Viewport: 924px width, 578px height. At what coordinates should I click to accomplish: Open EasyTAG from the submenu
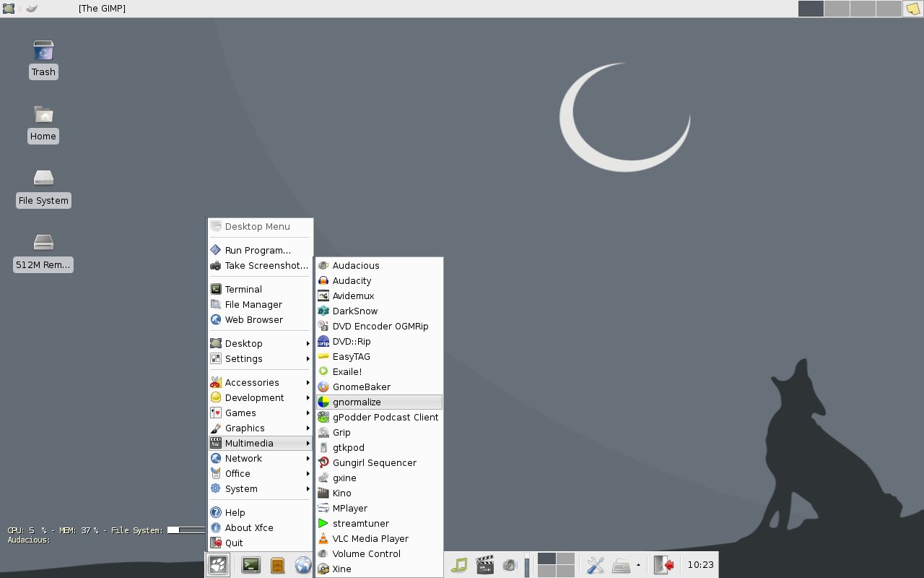pyautogui.click(x=379, y=356)
